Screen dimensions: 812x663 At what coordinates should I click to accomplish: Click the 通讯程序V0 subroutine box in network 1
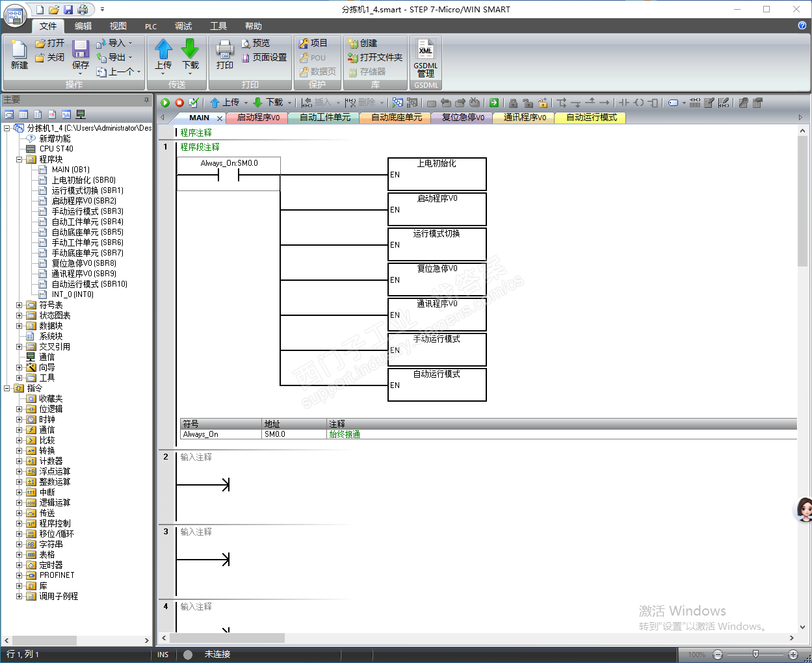[437, 315]
